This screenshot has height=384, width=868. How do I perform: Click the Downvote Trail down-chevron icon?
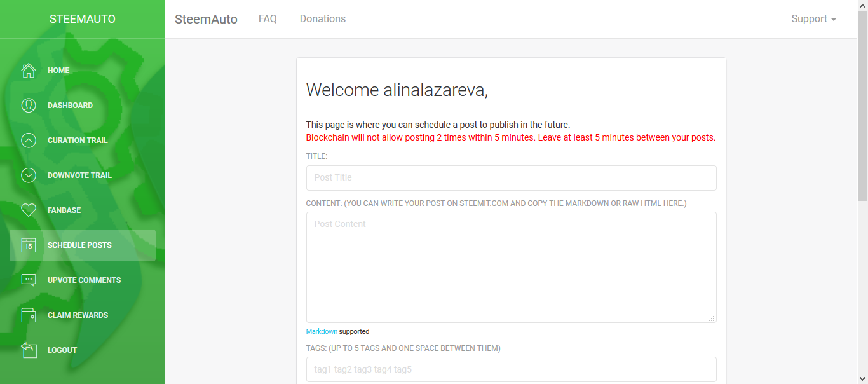[x=29, y=175]
